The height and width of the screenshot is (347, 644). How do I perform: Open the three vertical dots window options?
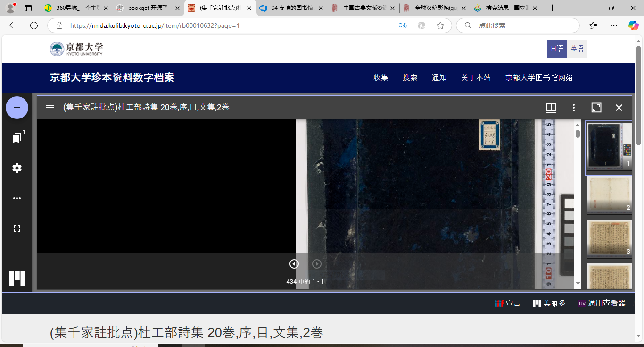point(573,108)
